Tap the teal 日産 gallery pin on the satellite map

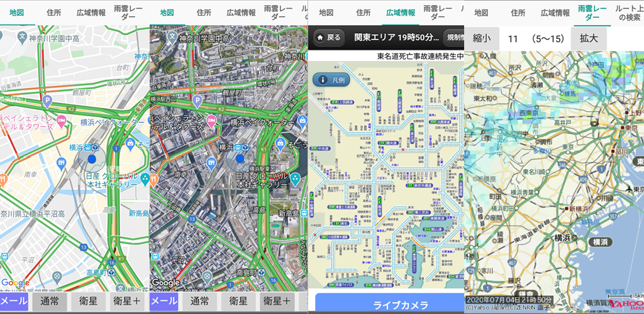(x=295, y=178)
